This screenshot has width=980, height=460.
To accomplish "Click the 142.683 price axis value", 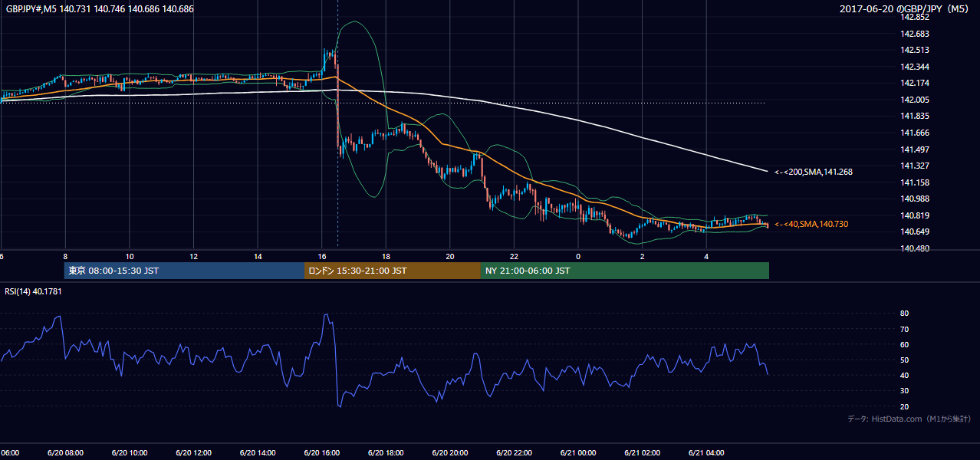I will pyautogui.click(x=916, y=34).
